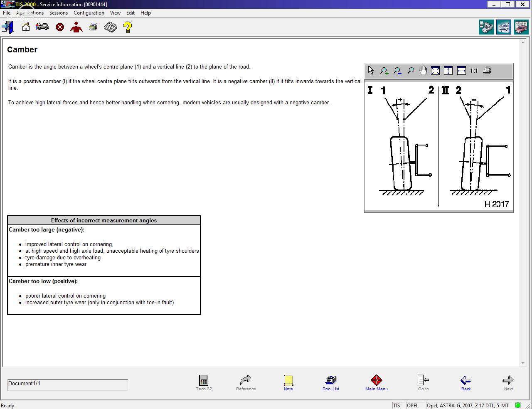
Task: Select the hand pan tool
Action: (x=423, y=71)
